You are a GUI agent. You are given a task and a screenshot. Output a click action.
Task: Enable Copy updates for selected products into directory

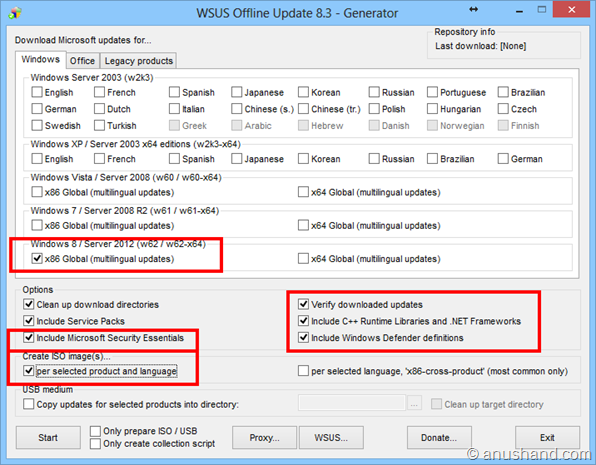tap(29, 404)
